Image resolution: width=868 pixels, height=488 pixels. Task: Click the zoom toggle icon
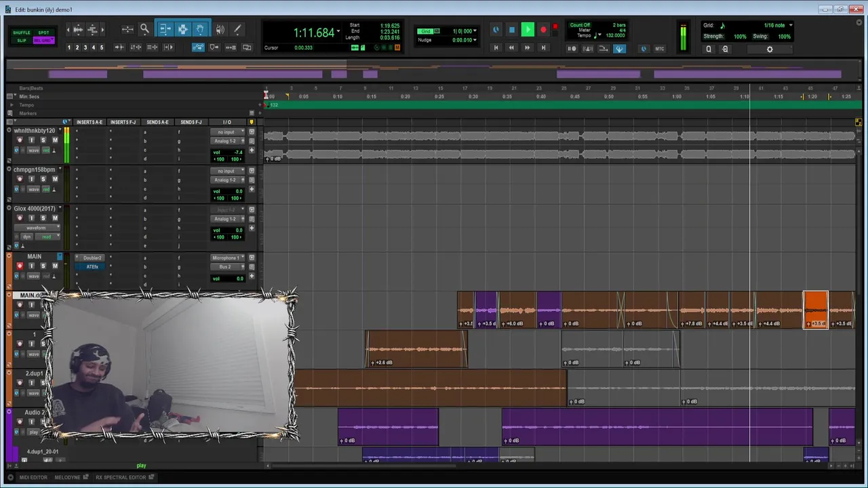point(127,29)
